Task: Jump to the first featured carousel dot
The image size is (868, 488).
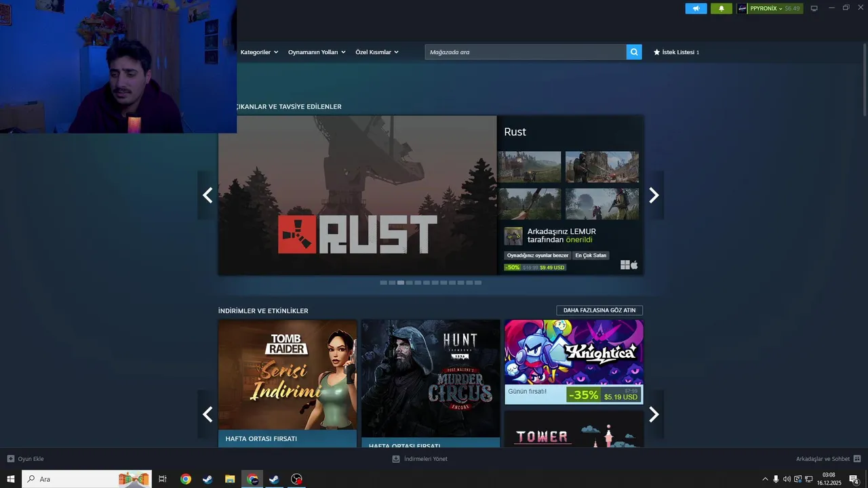Action: click(x=383, y=283)
